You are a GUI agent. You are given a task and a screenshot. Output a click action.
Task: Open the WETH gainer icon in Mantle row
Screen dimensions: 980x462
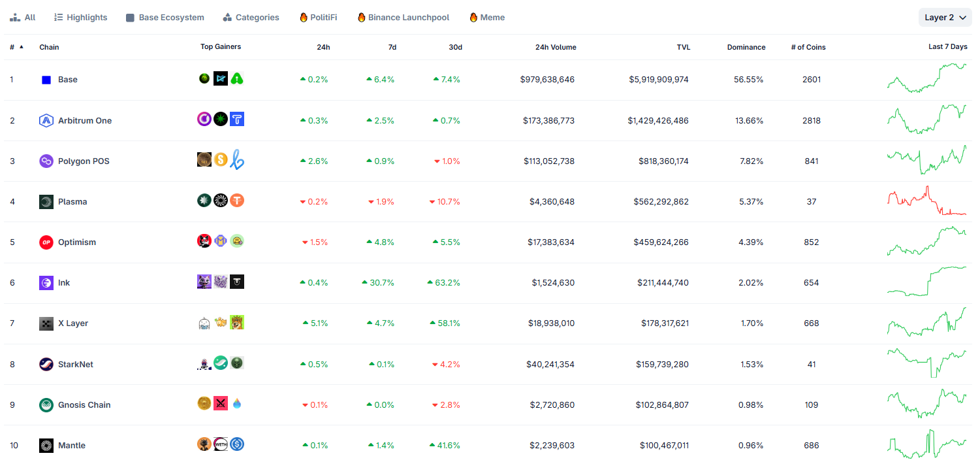point(221,444)
